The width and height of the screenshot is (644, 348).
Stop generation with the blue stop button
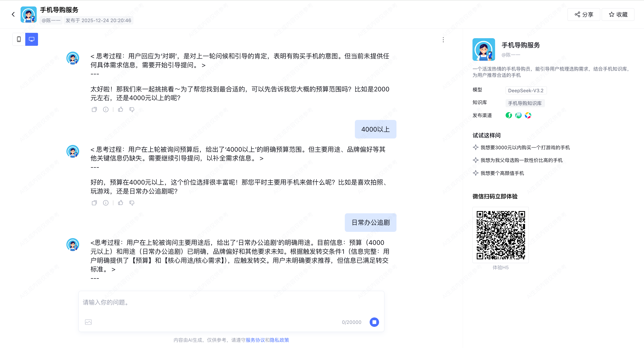click(374, 322)
